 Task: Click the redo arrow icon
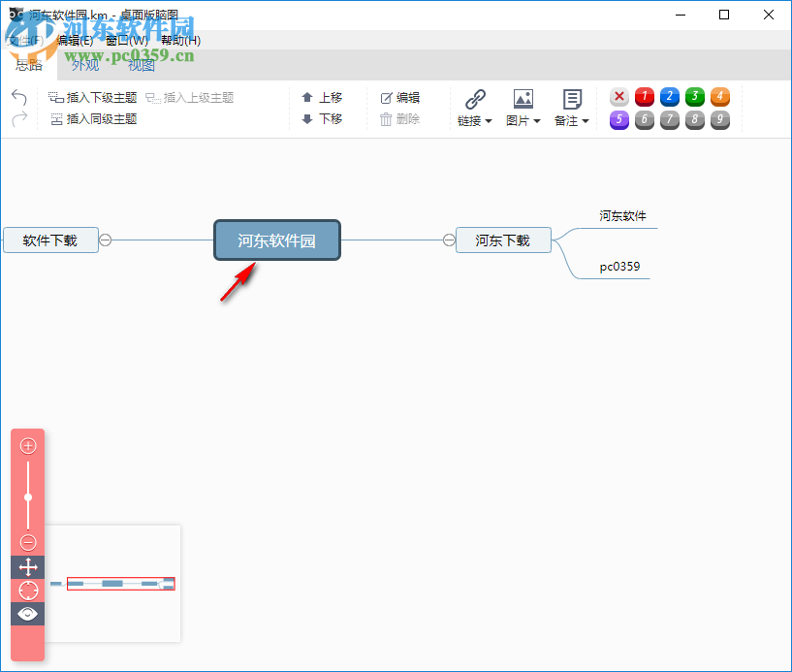pyautogui.click(x=19, y=119)
